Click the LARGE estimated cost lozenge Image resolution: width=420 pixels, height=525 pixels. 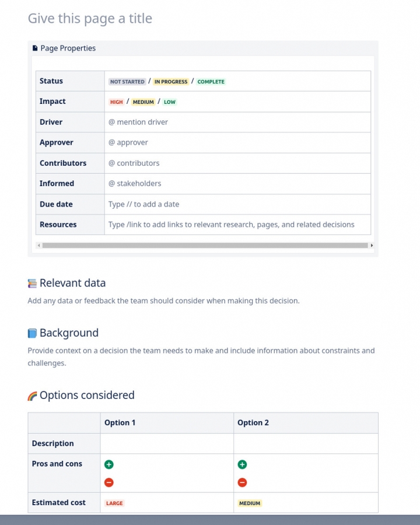point(115,503)
